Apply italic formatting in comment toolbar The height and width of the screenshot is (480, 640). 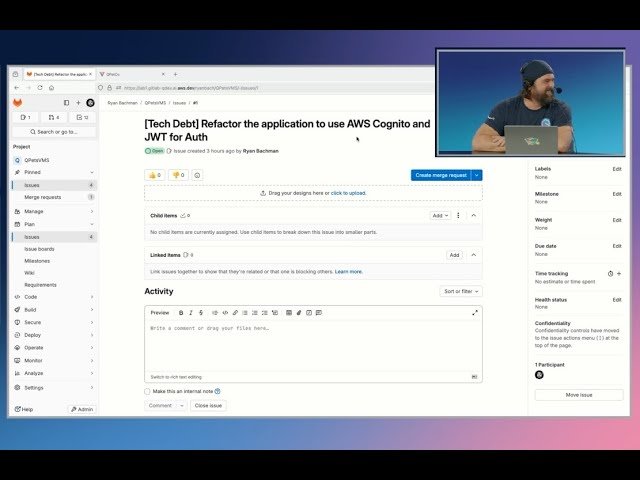pos(191,313)
